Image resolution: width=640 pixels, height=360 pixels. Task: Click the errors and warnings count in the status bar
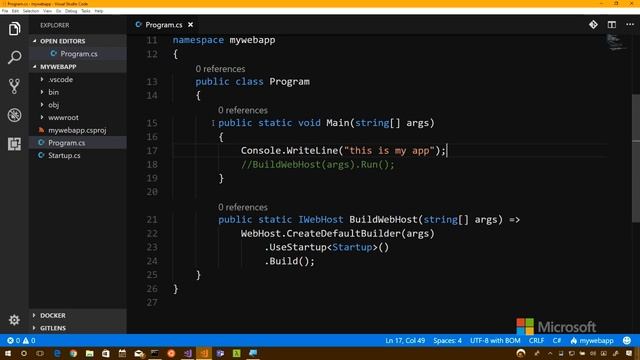[21, 340]
